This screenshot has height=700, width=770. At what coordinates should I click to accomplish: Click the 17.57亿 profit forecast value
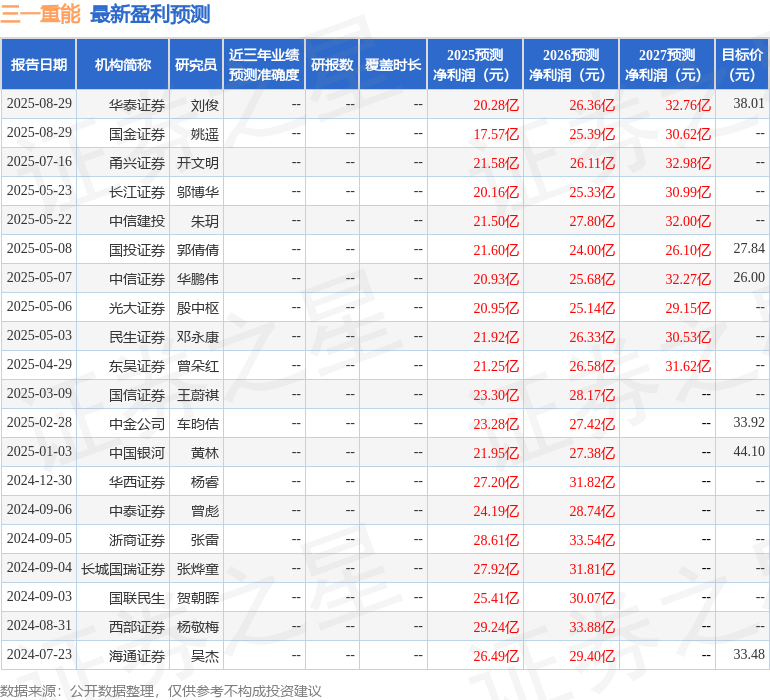pos(496,134)
